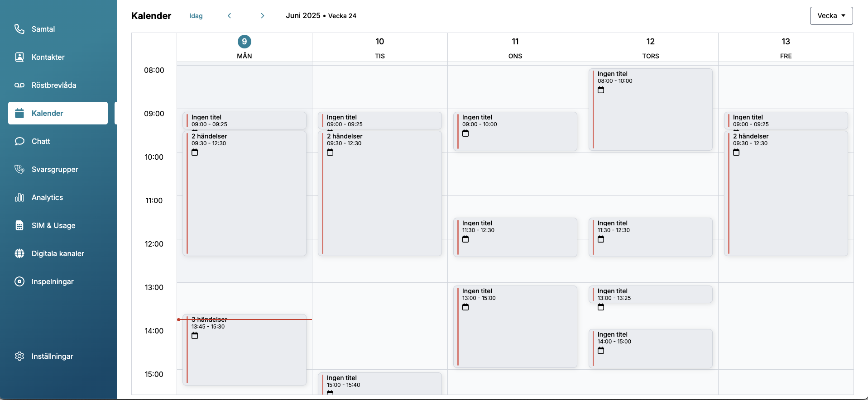Open the Vecka view dropdown
Viewport: 868px width, 400px height.
tap(831, 16)
